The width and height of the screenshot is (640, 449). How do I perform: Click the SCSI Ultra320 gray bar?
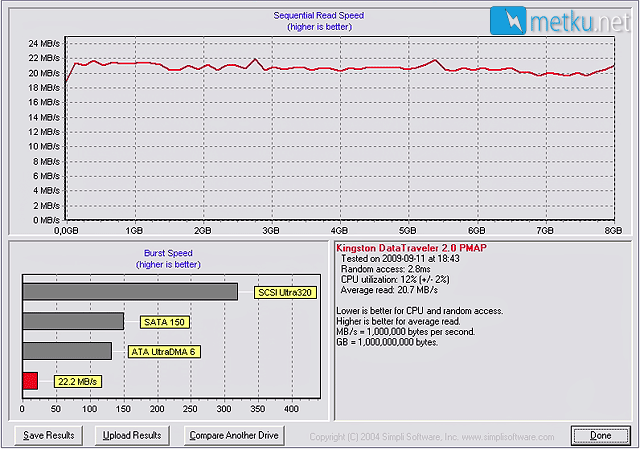pos(130,292)
